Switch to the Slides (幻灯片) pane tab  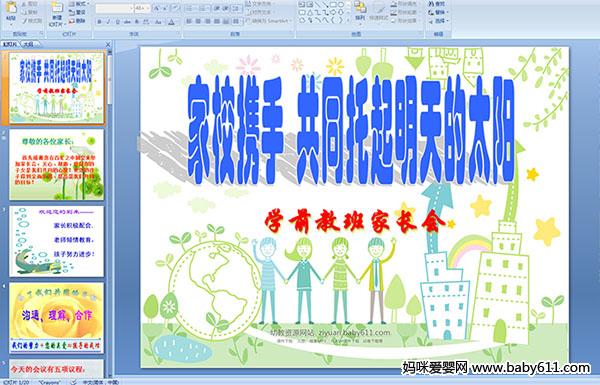[x=10, y=44]
